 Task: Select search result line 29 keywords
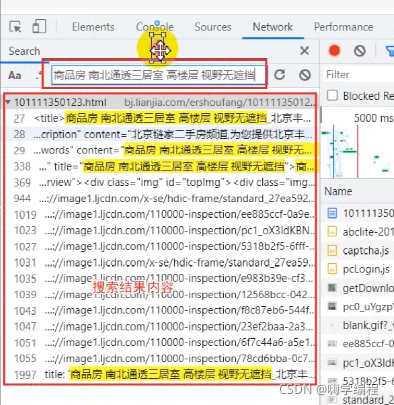point(160,150)
